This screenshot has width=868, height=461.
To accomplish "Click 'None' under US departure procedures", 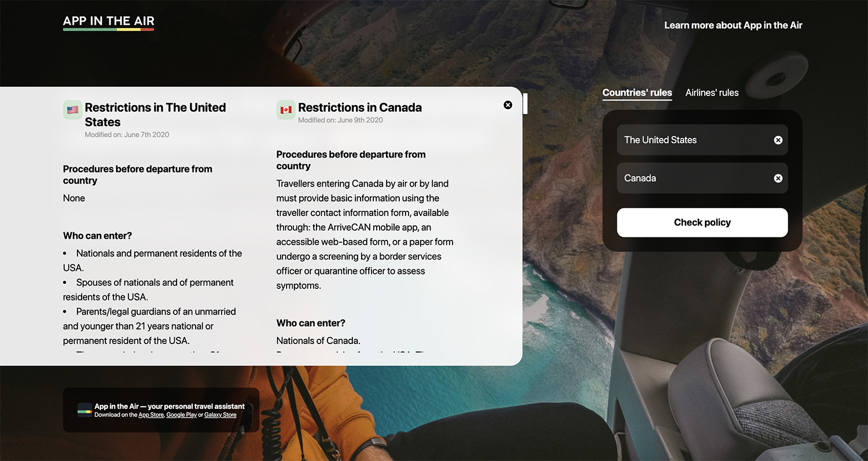I will (74, 198).
